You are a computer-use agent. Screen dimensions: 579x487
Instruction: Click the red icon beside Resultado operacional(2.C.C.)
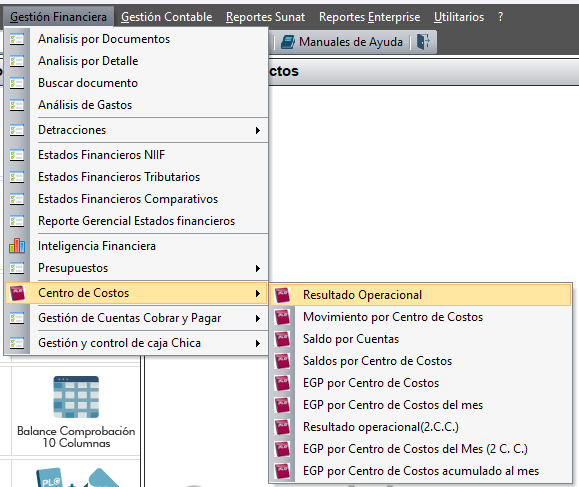(282, 427)
